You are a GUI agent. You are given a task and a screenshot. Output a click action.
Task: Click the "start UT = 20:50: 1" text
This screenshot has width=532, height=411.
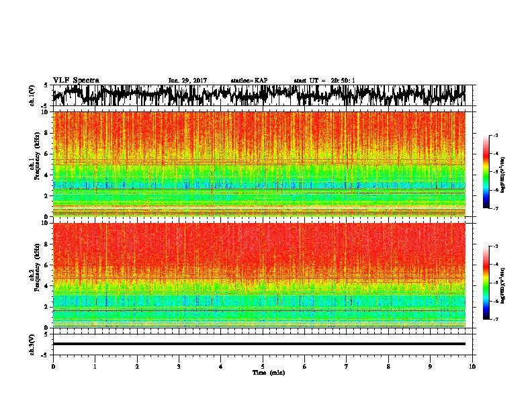tap(324, 81)
